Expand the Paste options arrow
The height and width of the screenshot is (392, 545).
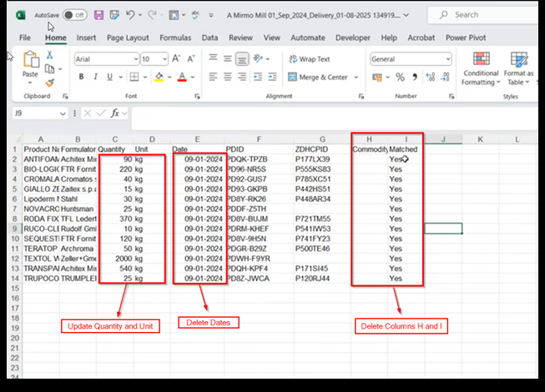coord(30,83)
